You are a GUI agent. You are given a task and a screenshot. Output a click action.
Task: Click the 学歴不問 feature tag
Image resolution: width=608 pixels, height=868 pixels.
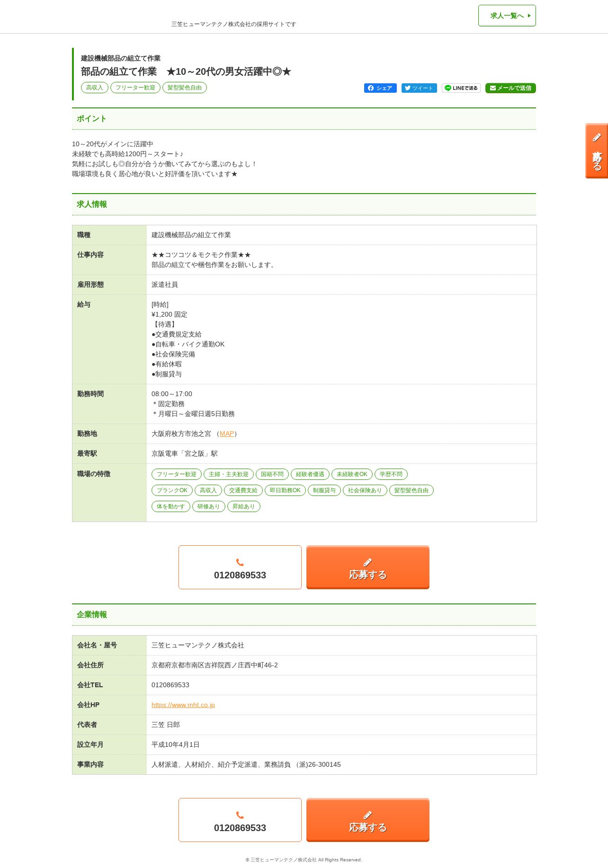pyautogui.click(x=391, y=474)
